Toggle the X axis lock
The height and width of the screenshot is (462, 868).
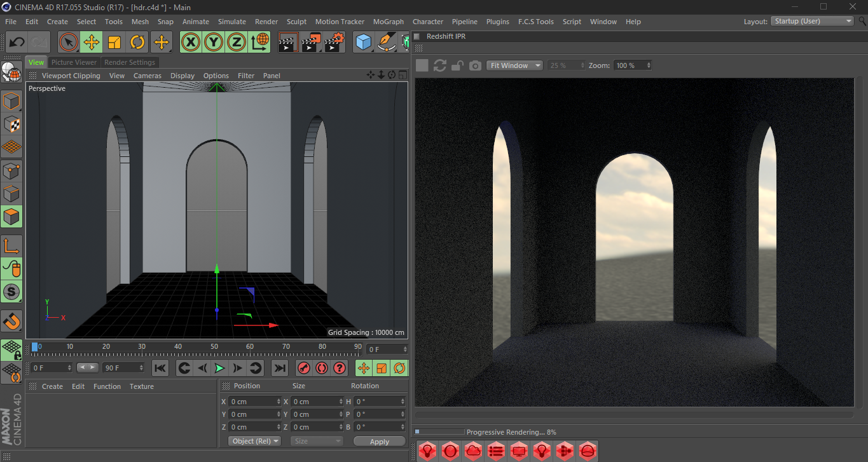(191, 43)
